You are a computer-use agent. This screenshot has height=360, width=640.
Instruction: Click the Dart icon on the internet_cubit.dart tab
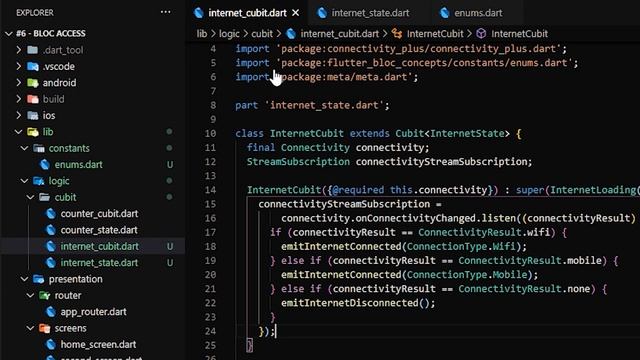(199, 13)
